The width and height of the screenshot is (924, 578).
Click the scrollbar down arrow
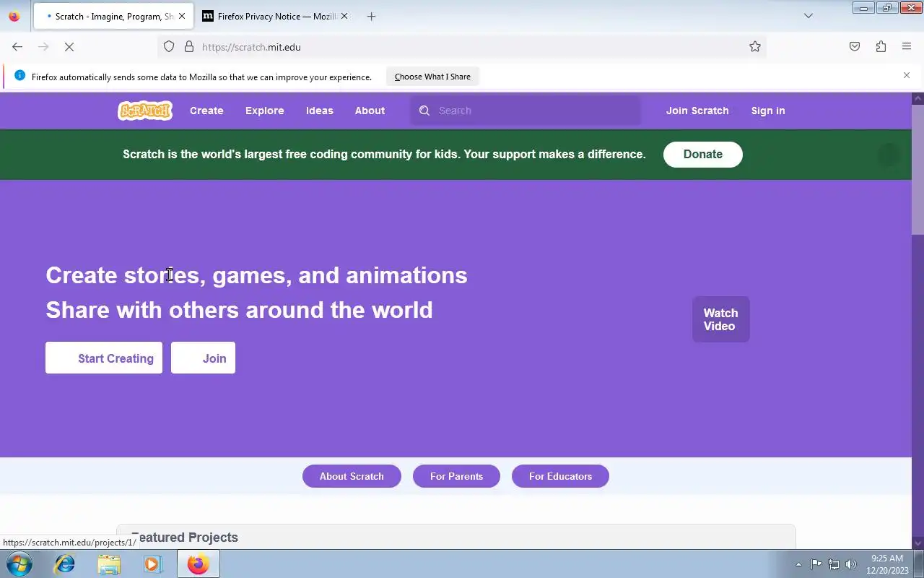pos(918,543)
